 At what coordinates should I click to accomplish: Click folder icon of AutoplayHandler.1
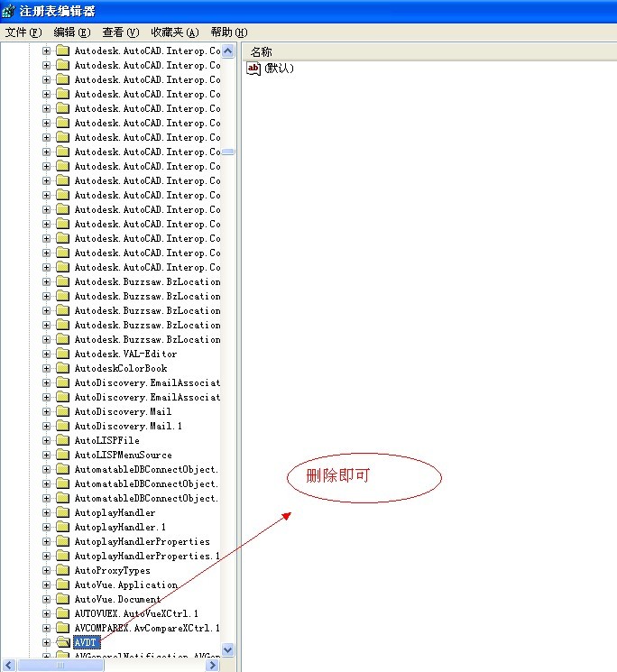coord(63,527)
